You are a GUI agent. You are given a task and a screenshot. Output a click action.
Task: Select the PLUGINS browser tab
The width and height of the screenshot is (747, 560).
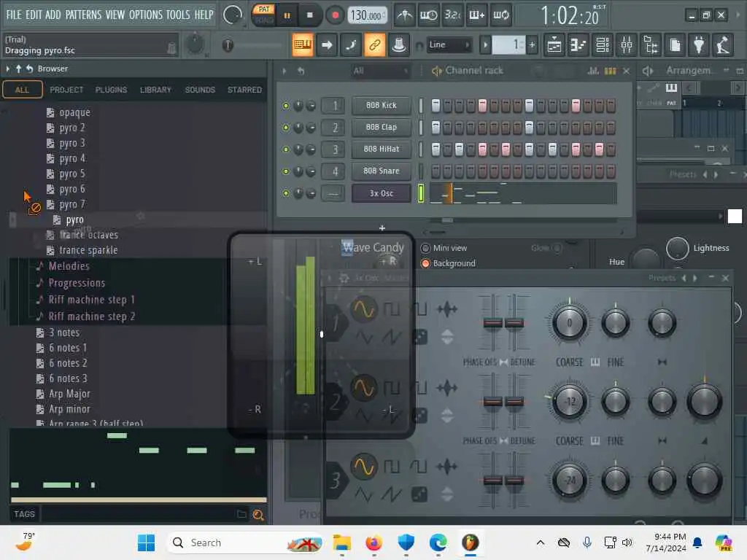(111, 90)
